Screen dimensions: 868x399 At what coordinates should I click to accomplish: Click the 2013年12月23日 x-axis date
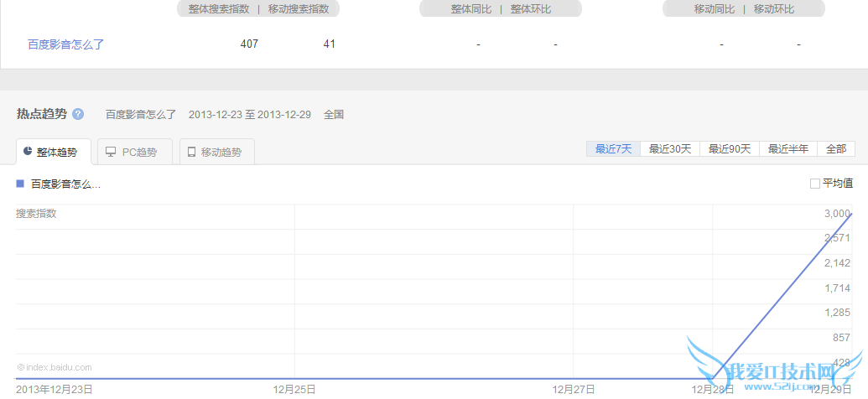pos(55,390)
